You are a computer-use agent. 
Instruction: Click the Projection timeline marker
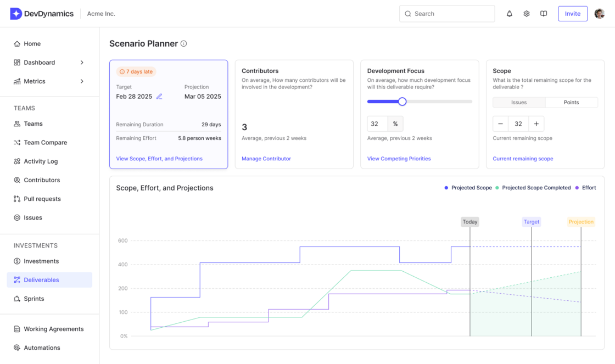click(582, 222)
